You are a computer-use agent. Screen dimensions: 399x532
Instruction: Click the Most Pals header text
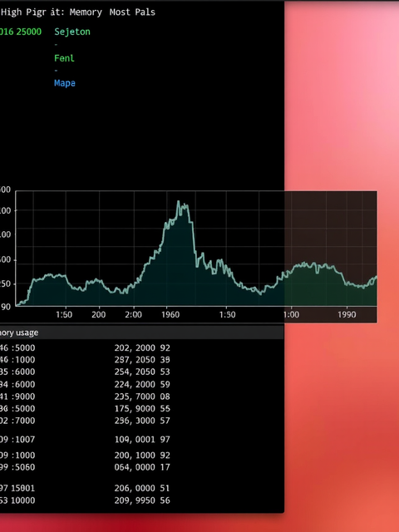pyautogui.click(x=132, y=12)
